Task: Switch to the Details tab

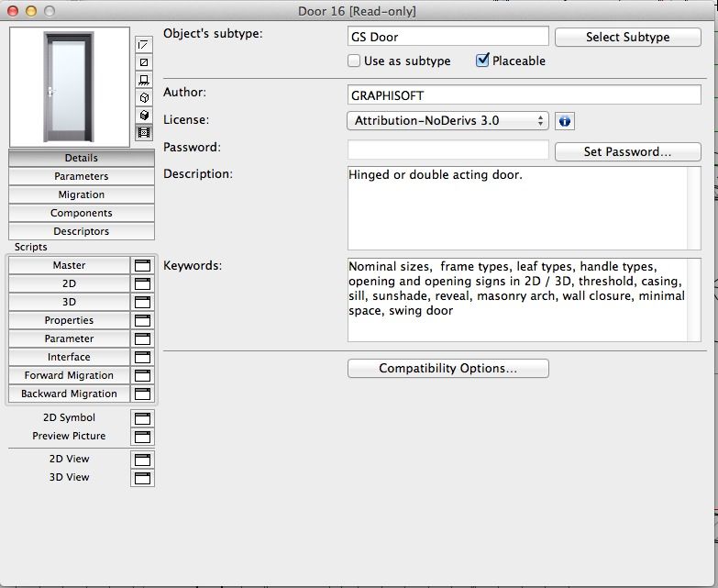Action: point(82,158)
